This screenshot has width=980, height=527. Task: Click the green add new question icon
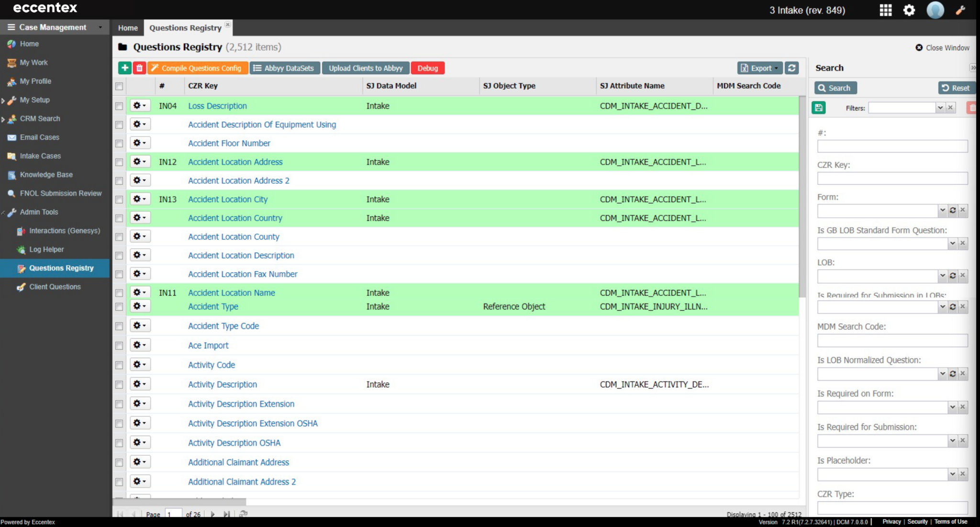click(x=124, y=68)
